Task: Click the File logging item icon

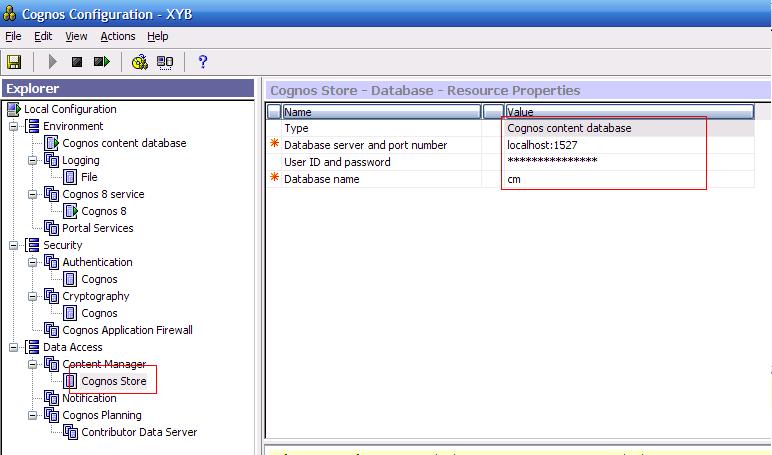Action: pyautogui.click(x=70, y=177)
